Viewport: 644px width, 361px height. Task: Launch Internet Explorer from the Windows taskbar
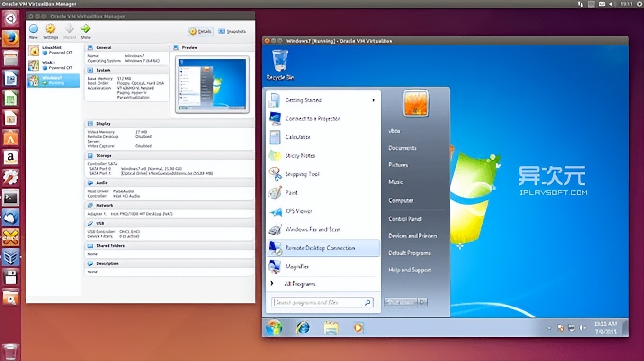302,327
